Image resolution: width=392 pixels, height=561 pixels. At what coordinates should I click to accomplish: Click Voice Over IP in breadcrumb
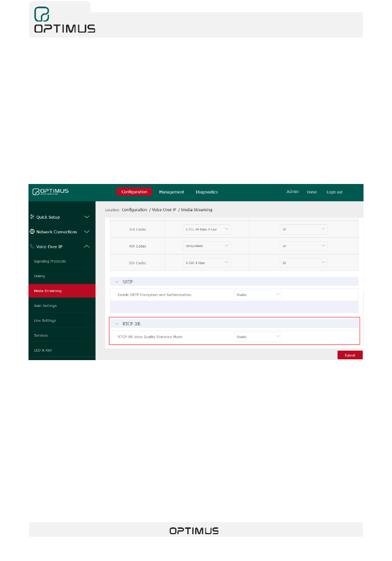click(x=164, y=210)
